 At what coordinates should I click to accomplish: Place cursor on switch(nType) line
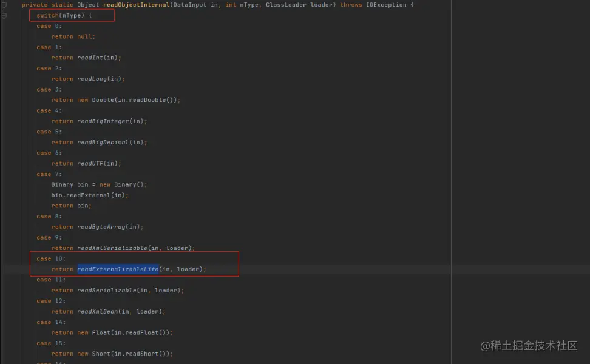point(64,15)
